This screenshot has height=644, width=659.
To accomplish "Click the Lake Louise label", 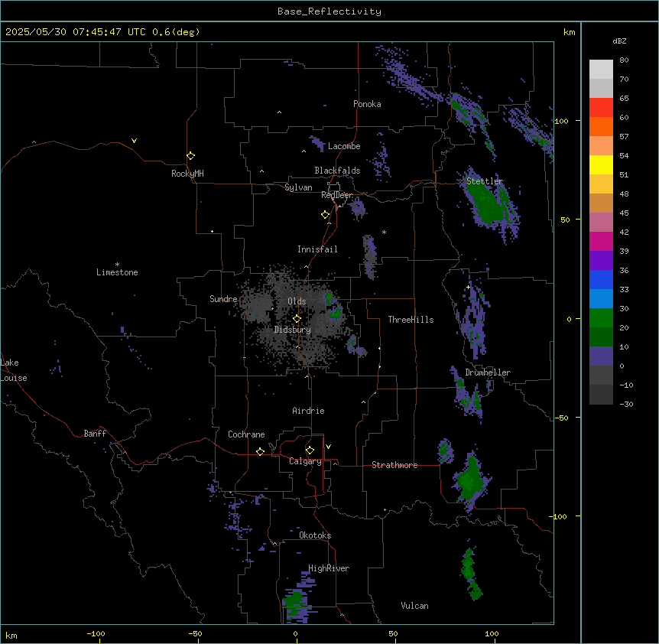I will tap(14, 370).
